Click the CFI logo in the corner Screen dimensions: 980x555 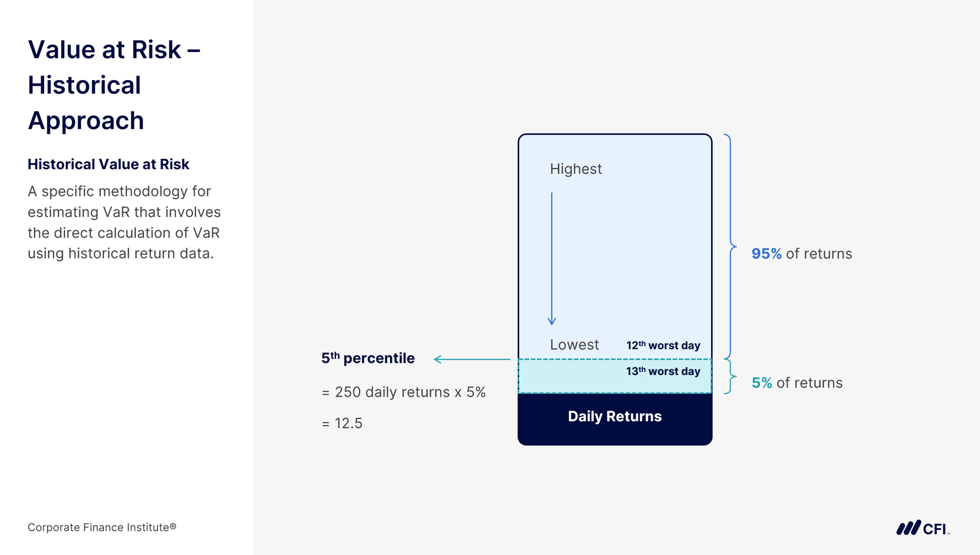[x=922, y=528]
